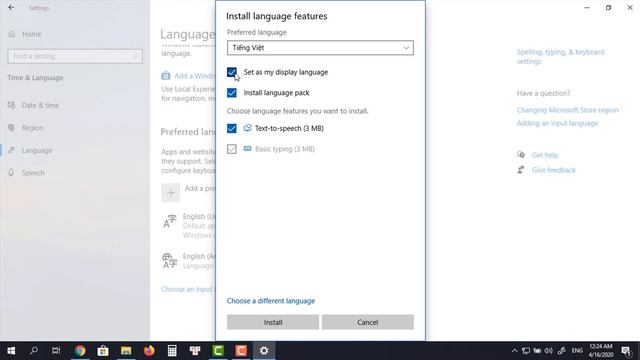
Task: Open volume control in system tray
Action: pos(549,351)
